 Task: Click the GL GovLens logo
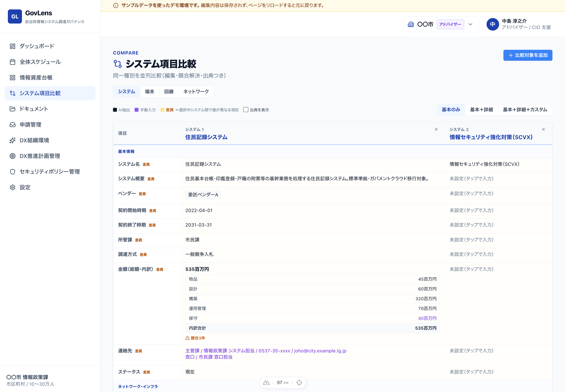pos(15,16)
